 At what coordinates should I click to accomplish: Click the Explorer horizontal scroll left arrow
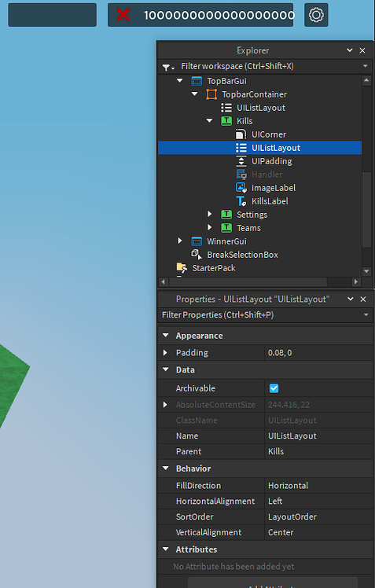pyautogui.click(x=163, y=281)
